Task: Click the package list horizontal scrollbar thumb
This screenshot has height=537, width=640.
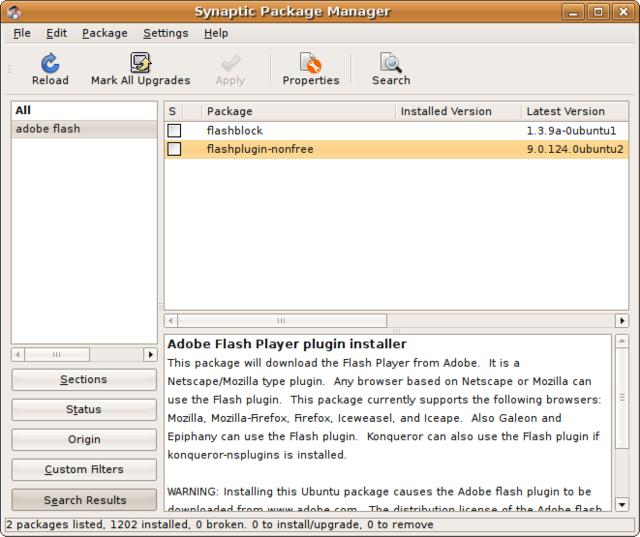Action: pyautogui.click(x=282, y=321)
